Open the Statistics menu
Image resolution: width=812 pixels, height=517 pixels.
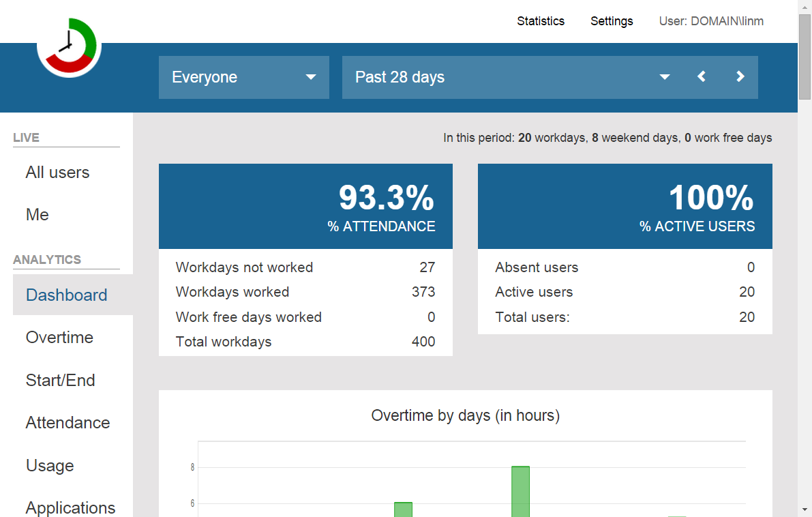click(540, 21)
